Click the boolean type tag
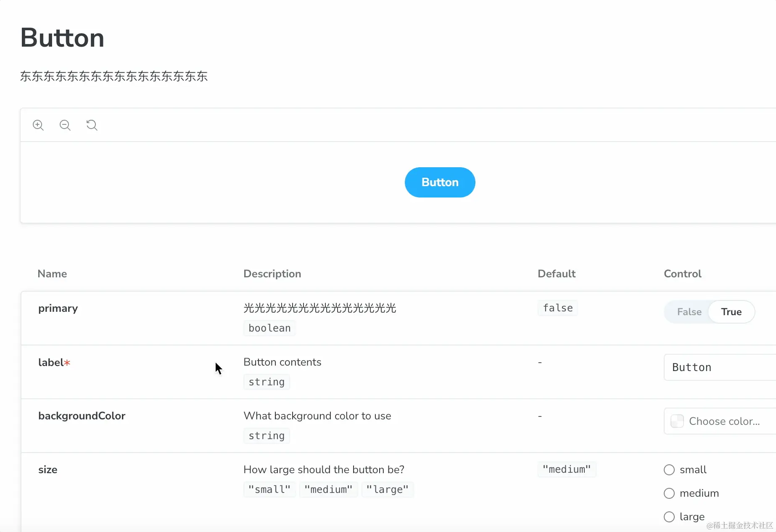This screenshot has width=776, height=532. (x=270, y=328)
